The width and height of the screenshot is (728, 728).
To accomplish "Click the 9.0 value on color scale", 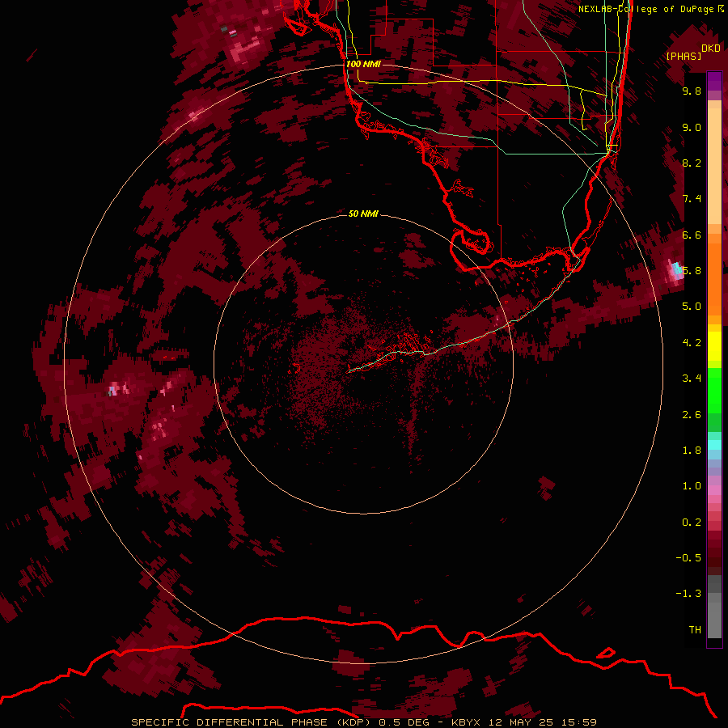I will (692, 127).
